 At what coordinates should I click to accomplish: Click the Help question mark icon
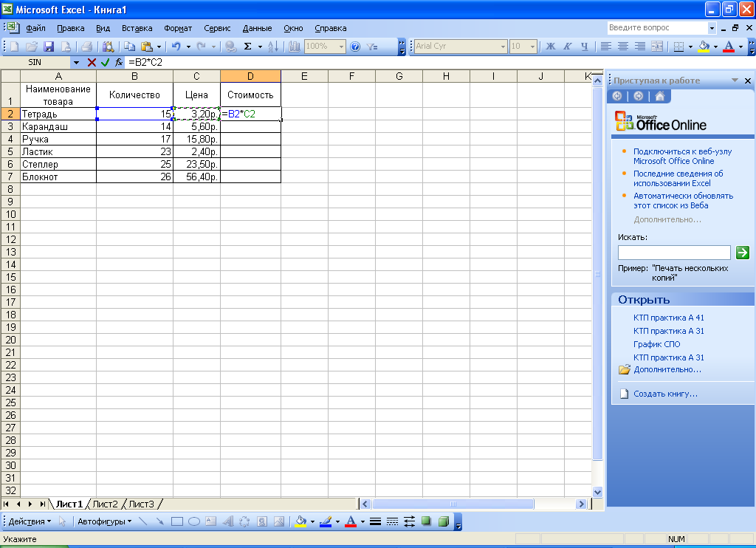(355, 47)
